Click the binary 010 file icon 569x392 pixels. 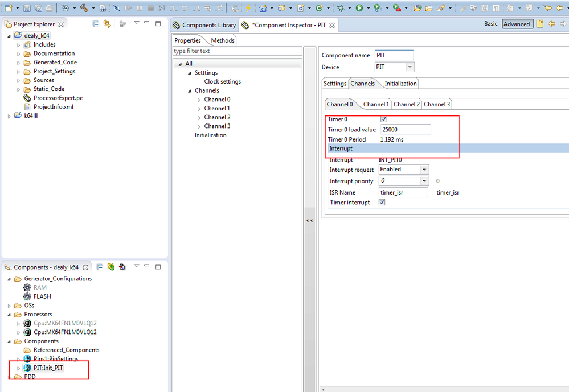(x=103, y=7)
